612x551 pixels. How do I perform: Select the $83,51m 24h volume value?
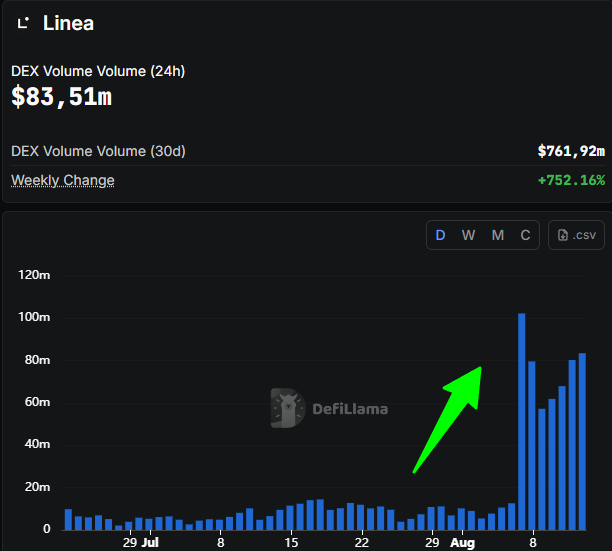coord(62,97)
